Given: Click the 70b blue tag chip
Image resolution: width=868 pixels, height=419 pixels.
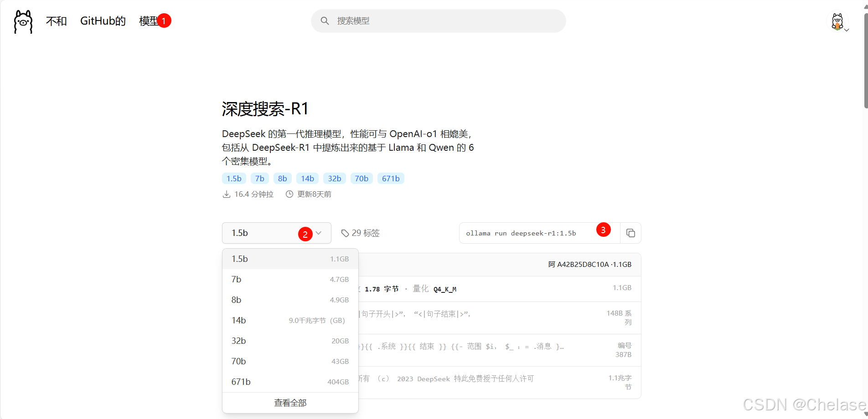Looking at the screenshot, I should [x=362, y=179].
